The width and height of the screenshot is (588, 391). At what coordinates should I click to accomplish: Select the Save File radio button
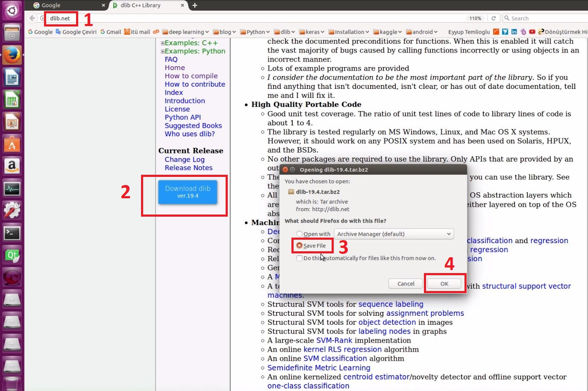tap(300, 245)
